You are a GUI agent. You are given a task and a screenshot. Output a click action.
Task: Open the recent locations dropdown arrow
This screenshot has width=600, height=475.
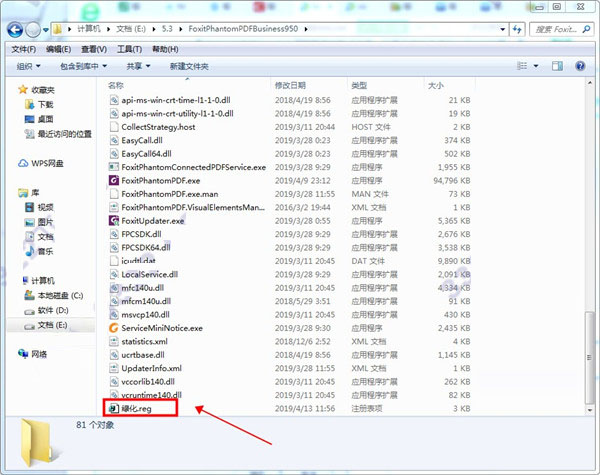coord(46,30)
